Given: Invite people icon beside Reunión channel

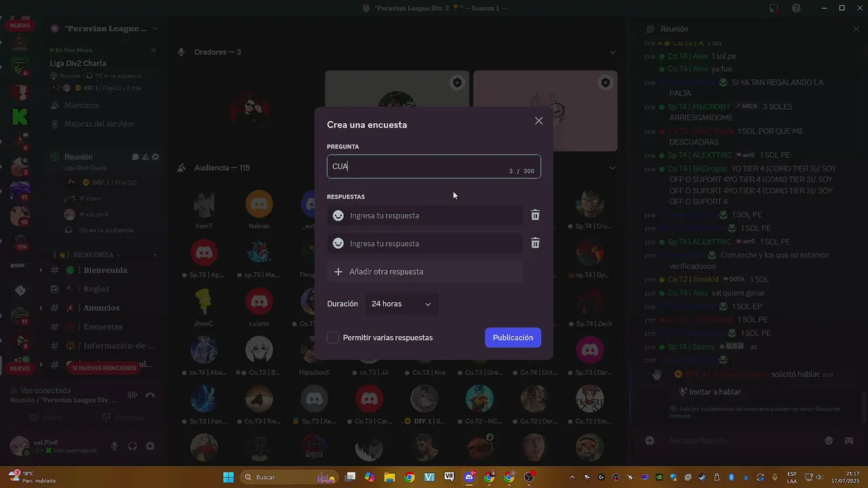Looking at the screenshot, I should tap(145, 157).
